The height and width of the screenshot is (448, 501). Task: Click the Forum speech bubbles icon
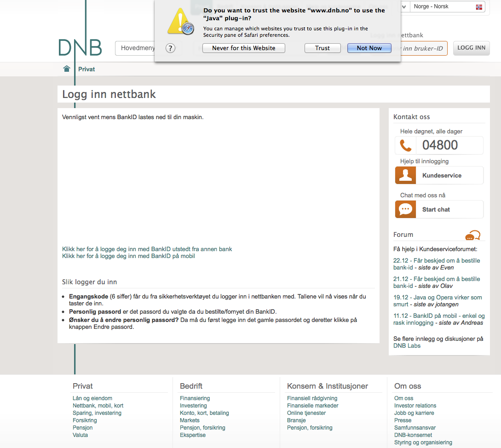472,235
